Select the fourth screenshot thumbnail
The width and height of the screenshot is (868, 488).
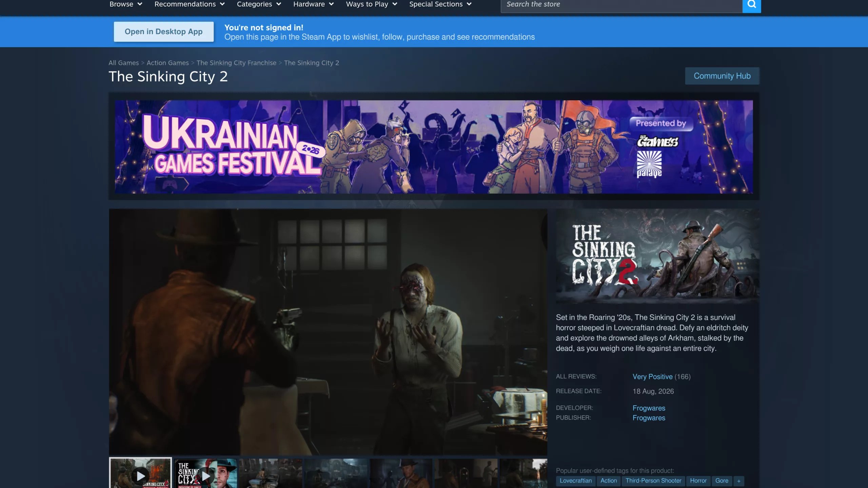point(336,473)
